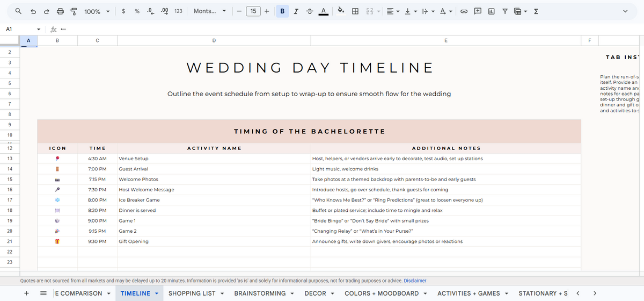644x301 pixels.
Task: Create a filter
Action: (x=505, y=11)
